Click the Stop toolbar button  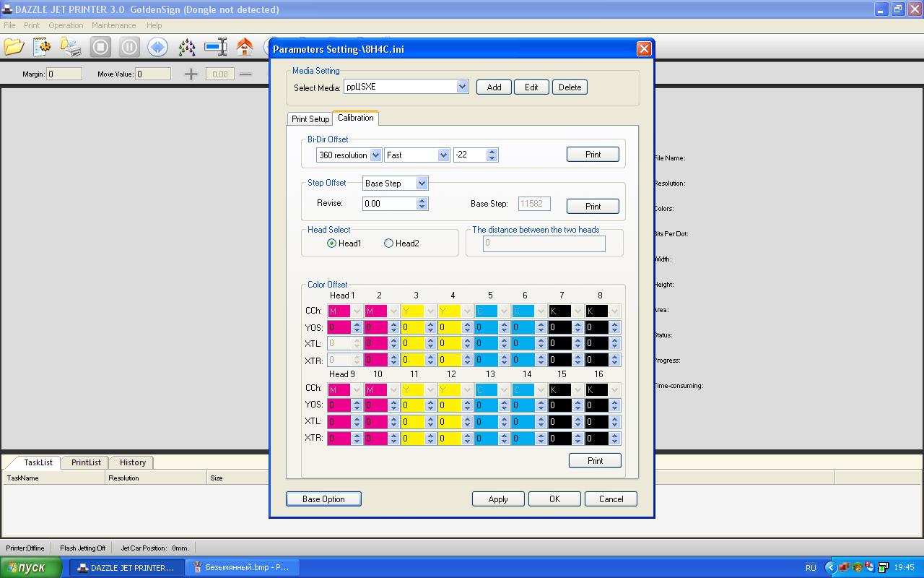[x=100, y=47]
